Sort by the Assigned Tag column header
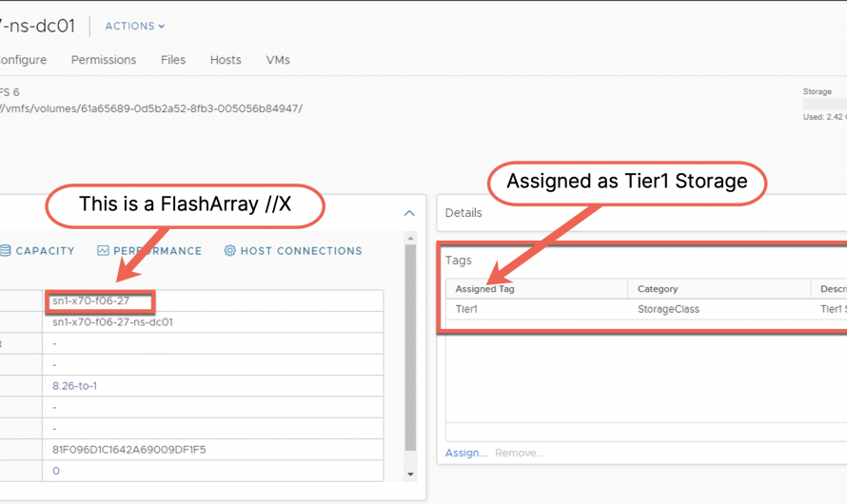The height and width of the screenshot is (504, 847). (x=485, y=289)
